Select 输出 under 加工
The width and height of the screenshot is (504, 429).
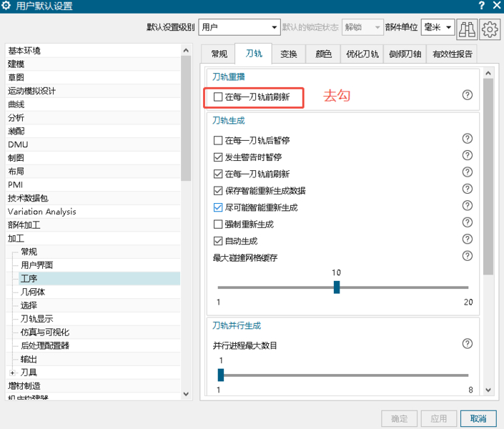pos(99,359)
